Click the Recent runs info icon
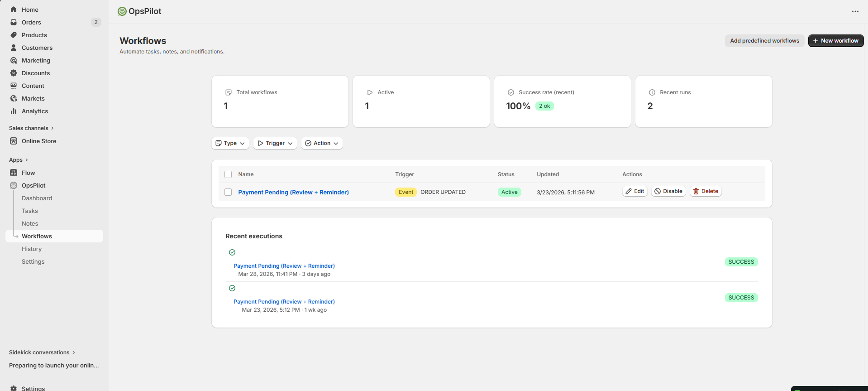The width and height of the screenshot is (868, 391). pyautogui.click(x=652, y=92)
